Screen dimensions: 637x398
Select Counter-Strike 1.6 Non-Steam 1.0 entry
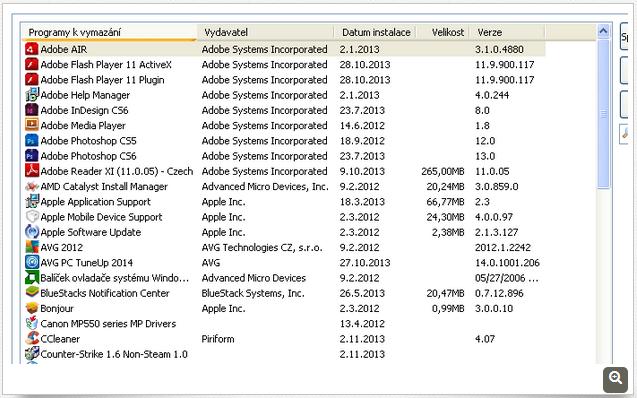114,354
